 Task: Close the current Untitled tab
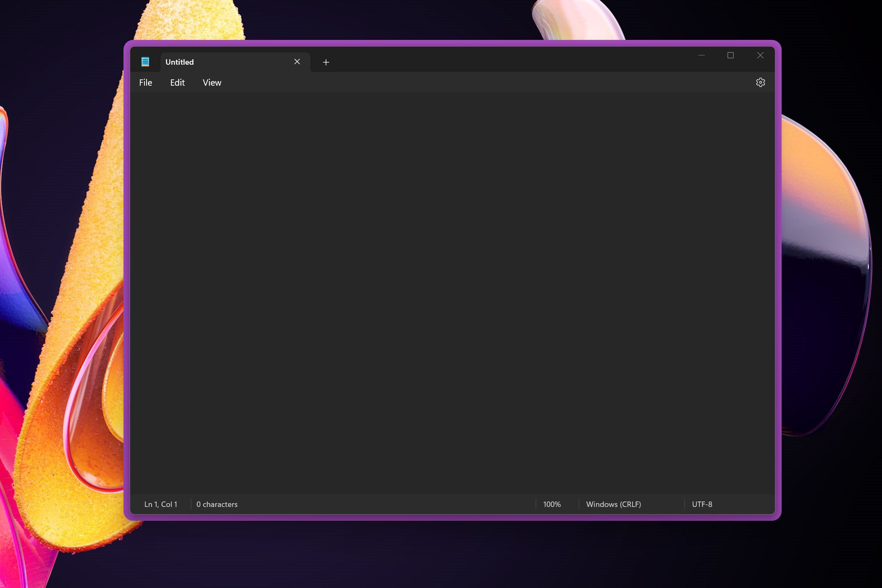click(297, 62)
